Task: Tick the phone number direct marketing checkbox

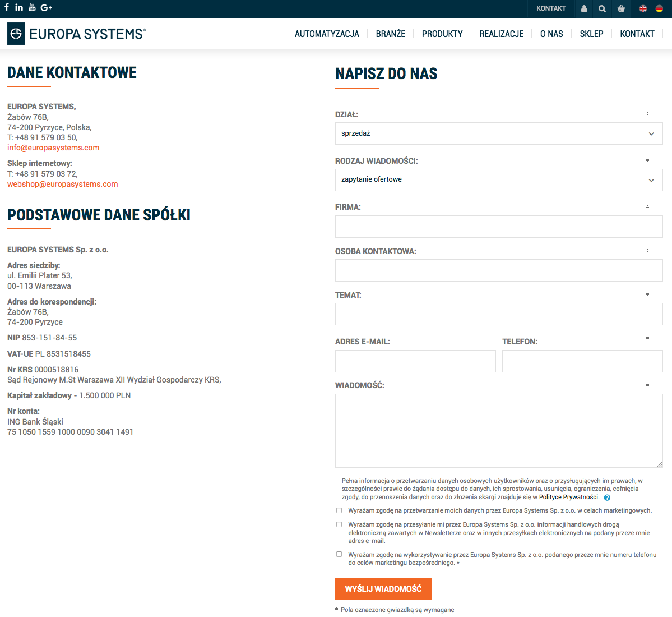Action: (x=339, y=554)
